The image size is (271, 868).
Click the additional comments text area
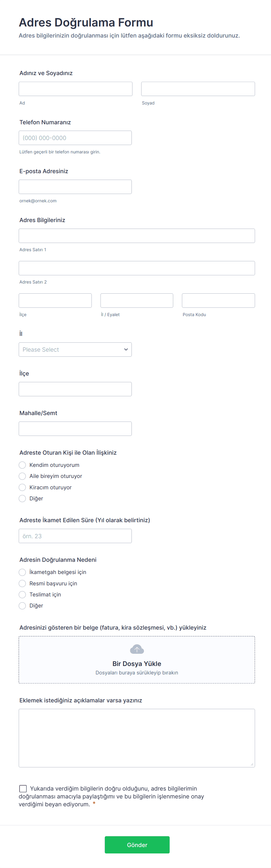[137, 738]
